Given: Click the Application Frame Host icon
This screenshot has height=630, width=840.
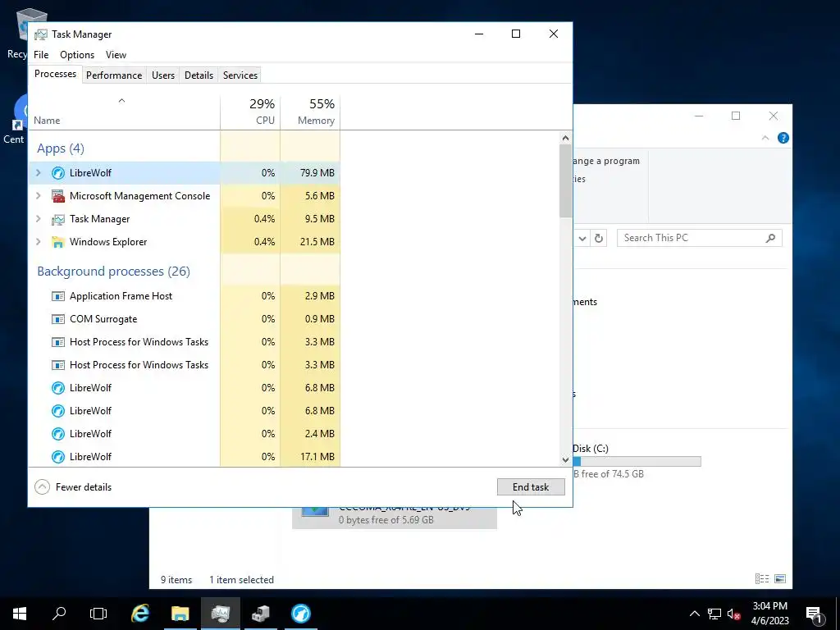Looking at the screenshot, I should tap(58, 296).
